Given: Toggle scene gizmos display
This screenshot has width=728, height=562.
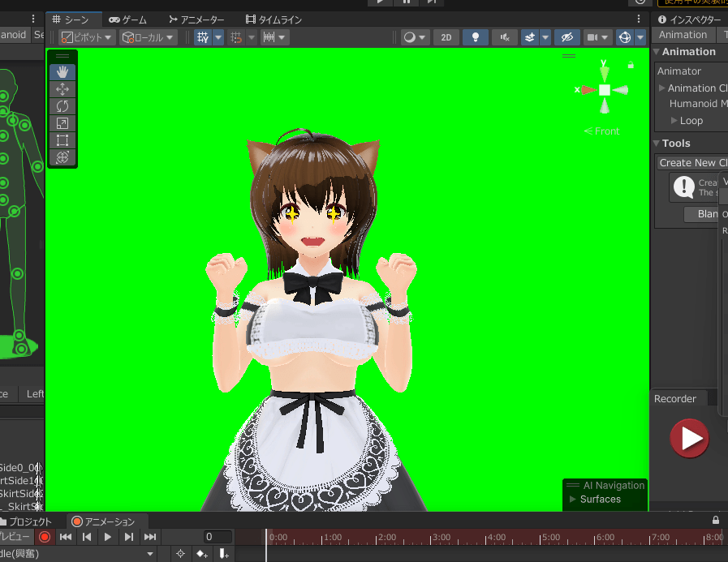Looking at the screenshot, I should coord(625,37).
